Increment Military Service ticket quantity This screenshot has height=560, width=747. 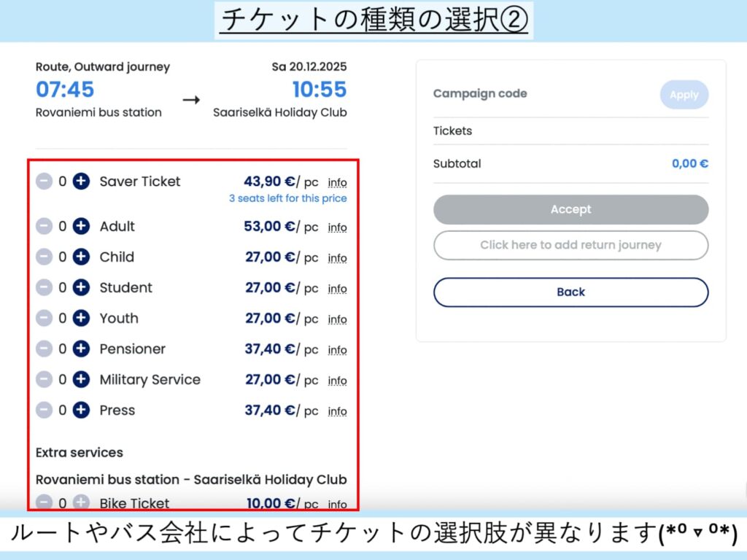(81, 380)
